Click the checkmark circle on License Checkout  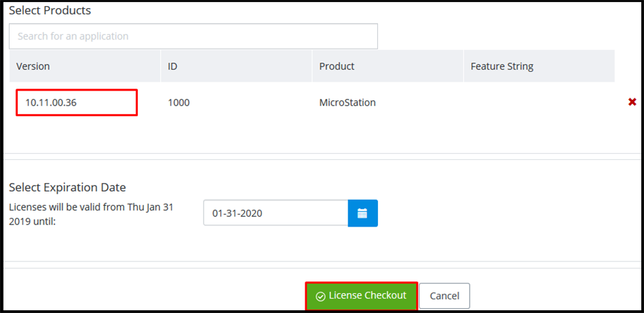click(320, 296)
